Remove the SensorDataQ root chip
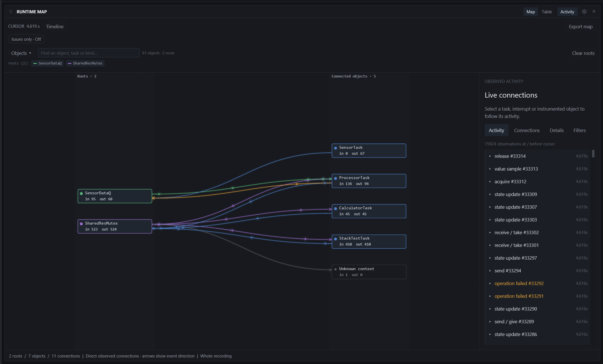603x364 pixels. pyautogui.click(x=48, y=63)
